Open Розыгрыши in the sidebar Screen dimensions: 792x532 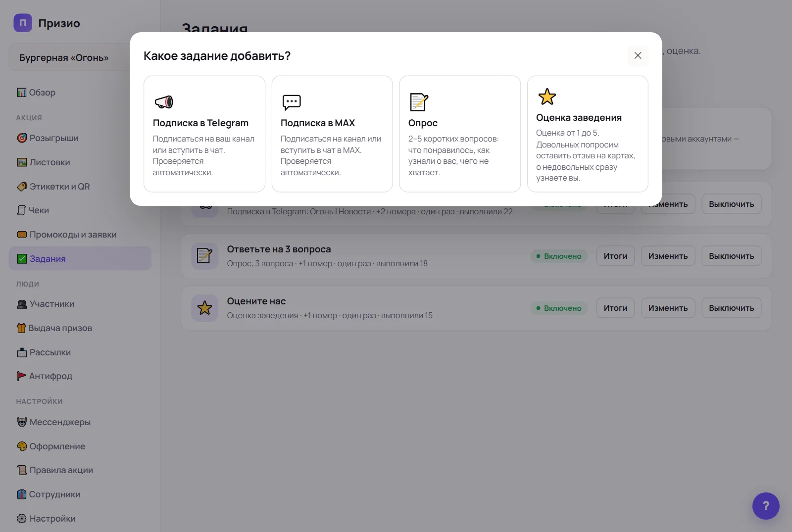80,138
